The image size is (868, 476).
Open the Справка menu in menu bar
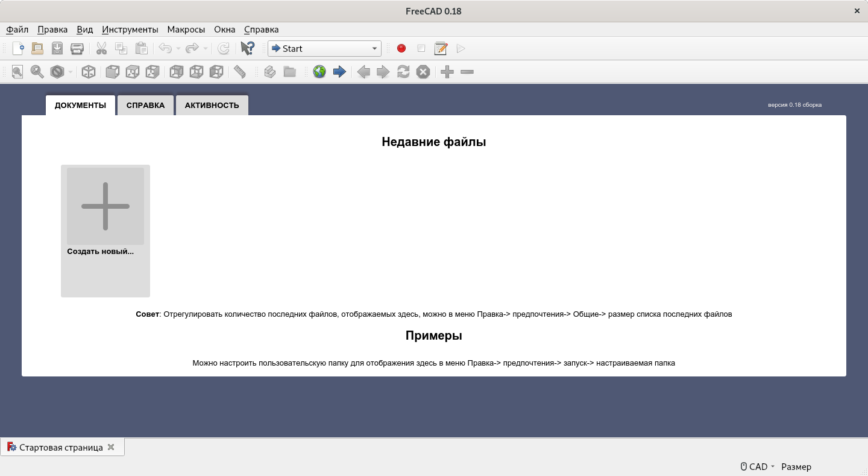(x=262, y=29)
